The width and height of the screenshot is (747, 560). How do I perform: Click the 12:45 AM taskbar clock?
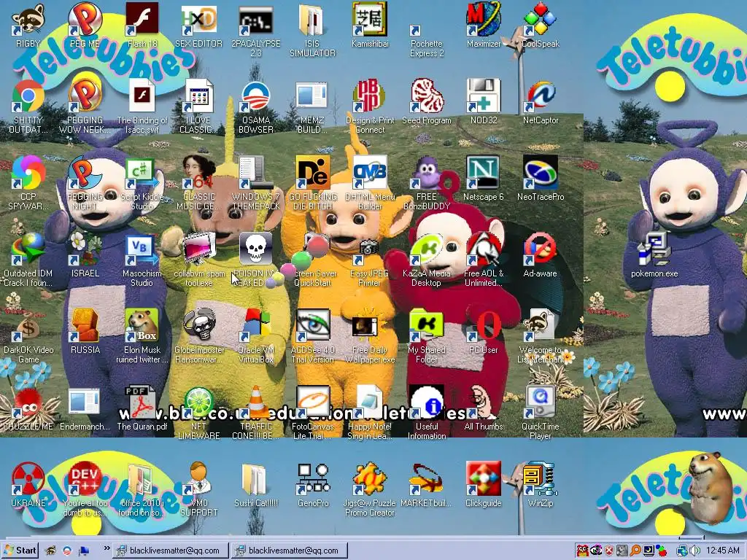[723, 551]
